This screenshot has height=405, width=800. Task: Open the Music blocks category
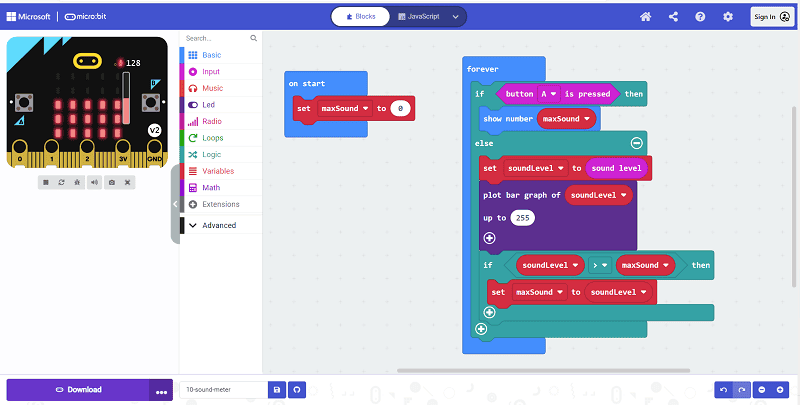coord(221,88)
